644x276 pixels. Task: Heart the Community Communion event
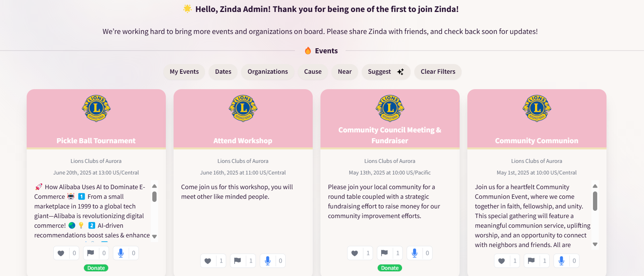pyautogui.click(x=502, y=261)
